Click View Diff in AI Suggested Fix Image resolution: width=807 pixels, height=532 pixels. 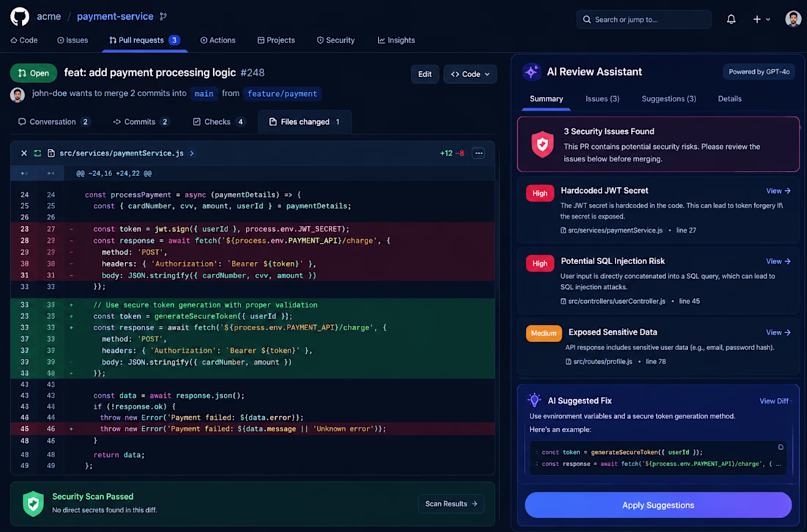pyautogui.click(x=774, y=401)
